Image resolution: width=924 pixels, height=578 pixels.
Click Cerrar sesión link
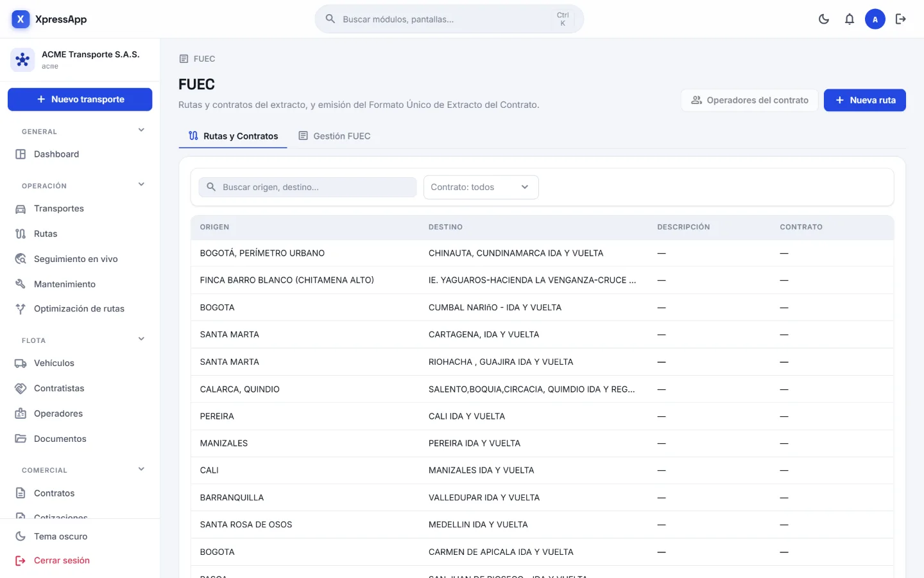[x=62, y=561]
